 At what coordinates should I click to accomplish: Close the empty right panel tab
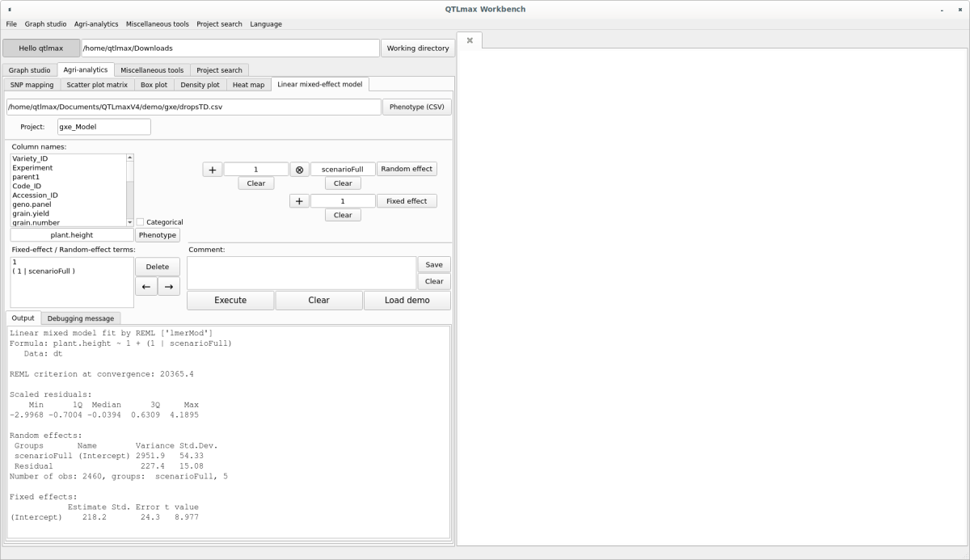pyautogui.click(x=470, y=40)
